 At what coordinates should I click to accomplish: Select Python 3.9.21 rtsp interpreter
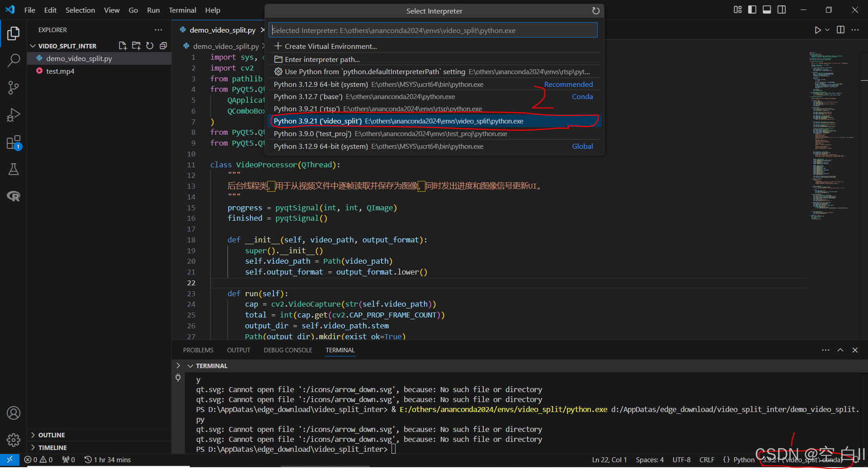[x=434, y=109]
